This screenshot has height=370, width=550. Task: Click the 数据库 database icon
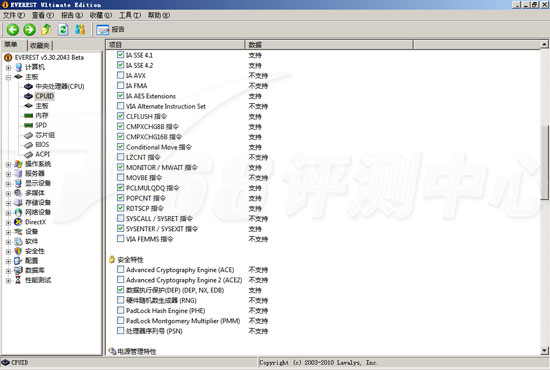(x=18, y=270)
